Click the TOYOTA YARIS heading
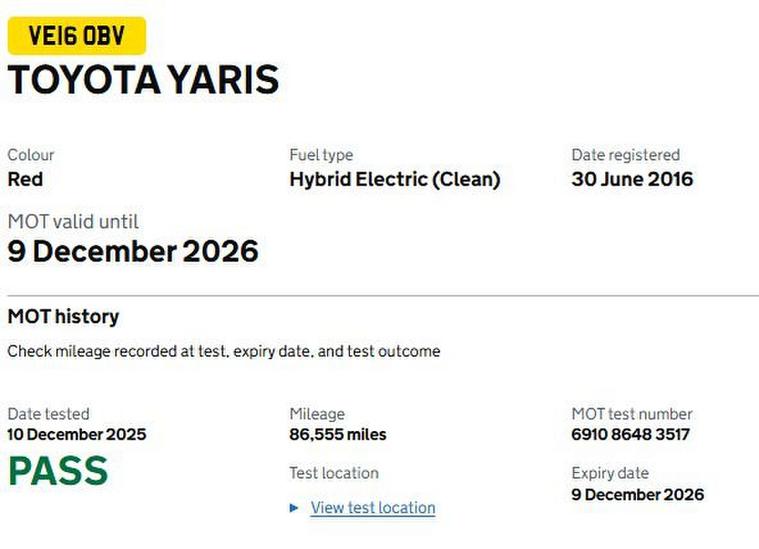The image size is (759, 549). click(143, 80)
